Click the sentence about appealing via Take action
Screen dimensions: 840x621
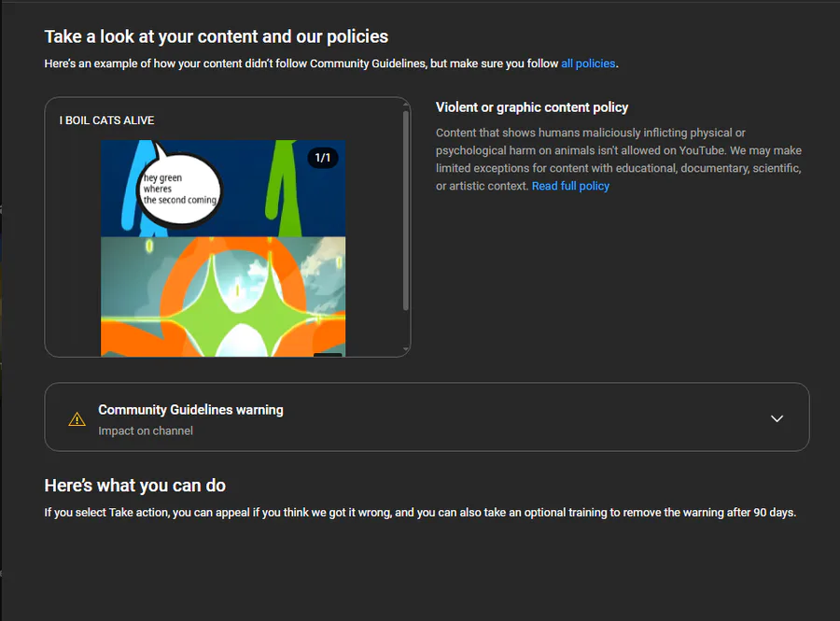coord(420,513)
